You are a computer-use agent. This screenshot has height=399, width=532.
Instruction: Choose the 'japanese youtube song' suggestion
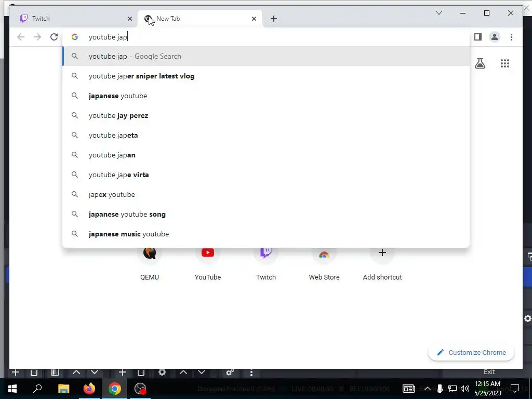[266, 214]
